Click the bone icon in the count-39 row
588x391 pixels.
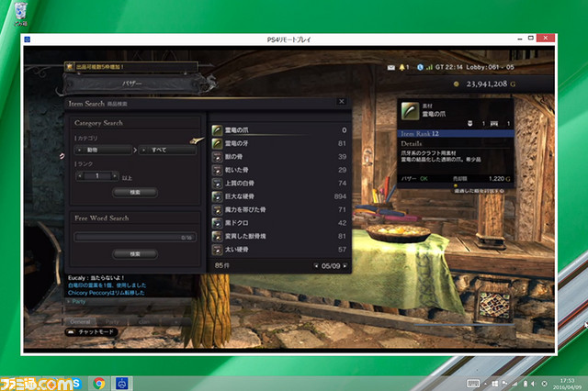(x=217, y=157)
